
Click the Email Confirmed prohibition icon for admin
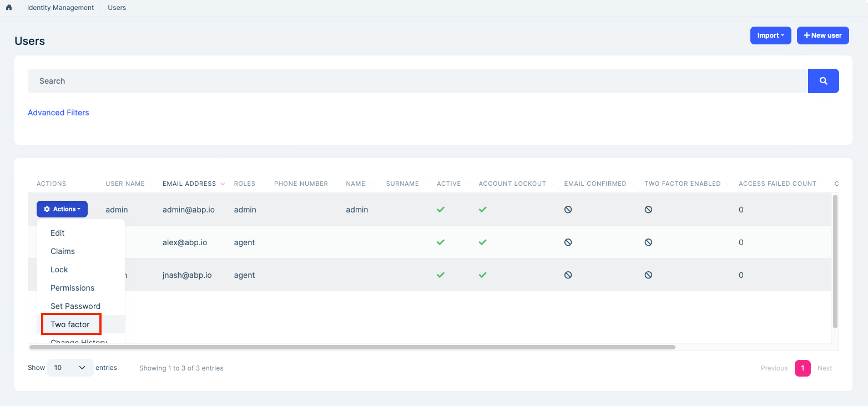point(568,209)
